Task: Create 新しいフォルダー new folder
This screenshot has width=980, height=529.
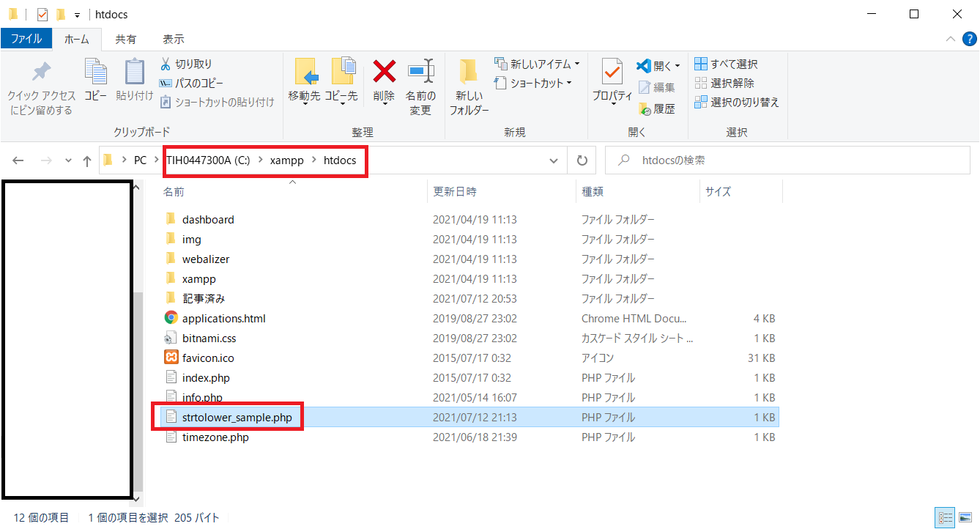Action: point(469,88)
